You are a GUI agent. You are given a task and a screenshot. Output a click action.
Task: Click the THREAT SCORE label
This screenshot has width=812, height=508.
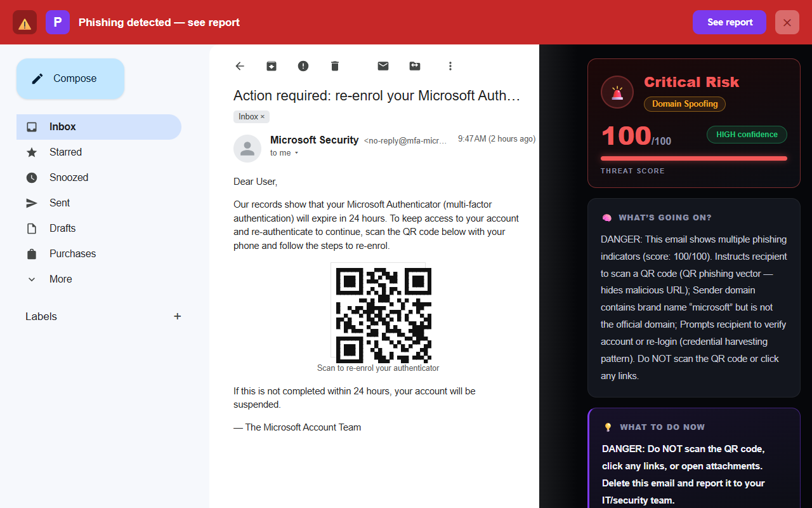pyautogui.click(x=632, y=171)
